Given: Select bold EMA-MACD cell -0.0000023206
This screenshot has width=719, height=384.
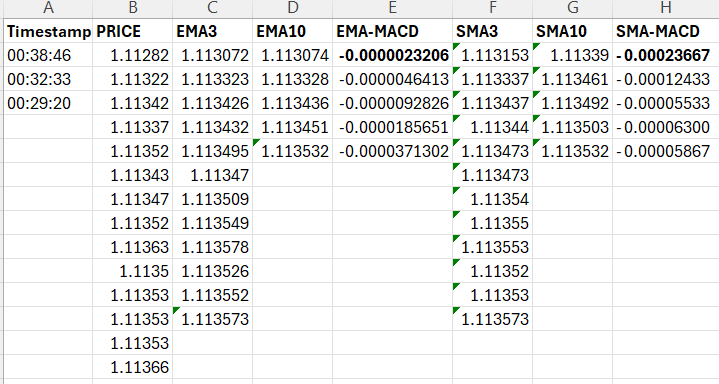Looking at the screenshot, I should pos(393,55).
